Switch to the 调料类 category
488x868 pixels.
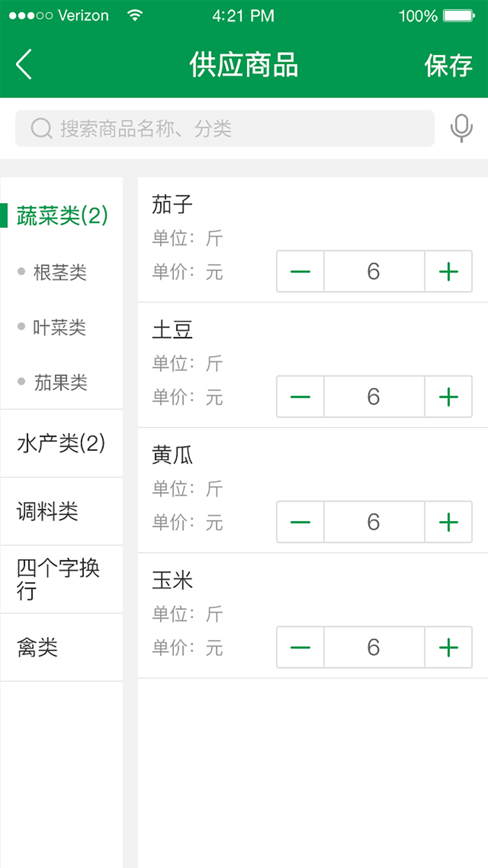[47, 511]
